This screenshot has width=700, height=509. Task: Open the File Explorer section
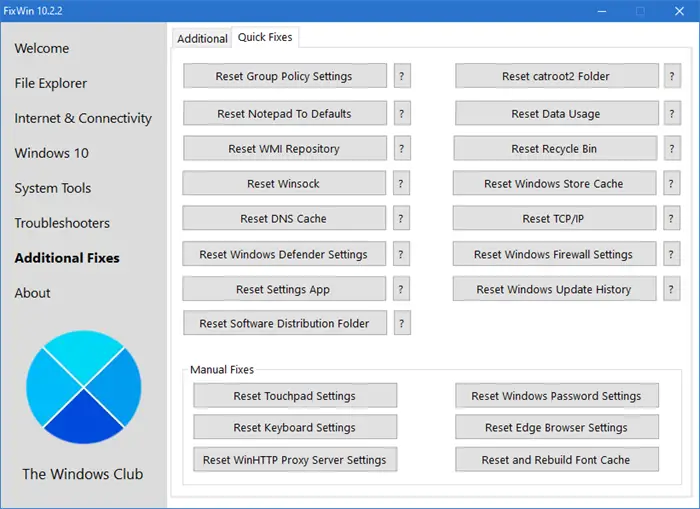pos(50,83)
